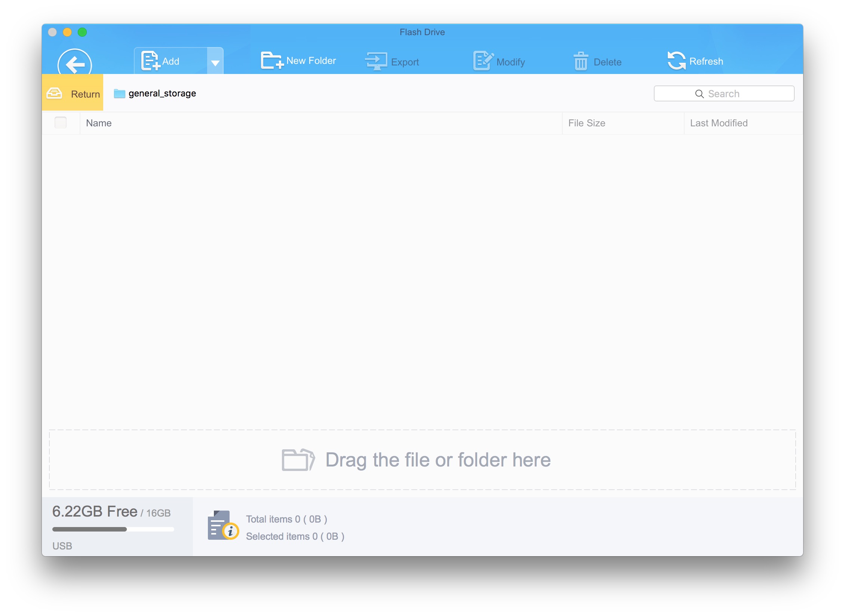Click the Refresh text label
Viewport: 845px width, 616px height.
click(706, 61)
